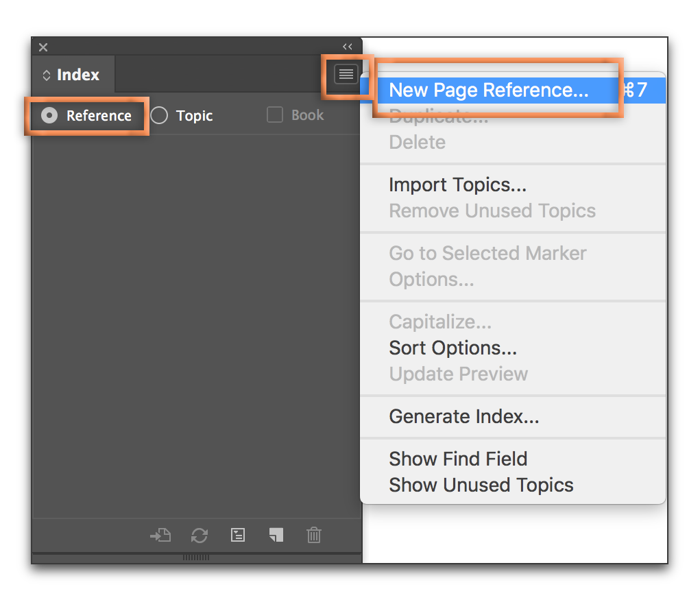This screenshot has width=700, height=600.
Task: Select the Topic radio button
Action: [159, 115]
